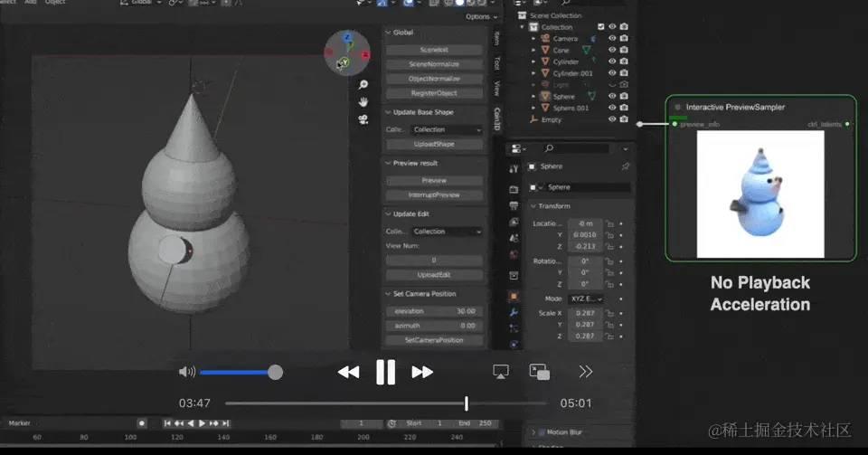Toggle the camera view icon
This screenshot has width=868, height=455.
coord(363,119)
